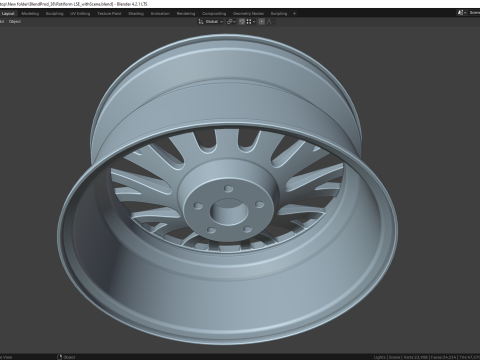Open the Object menu in viewport header
The width and height of the screenshot is (480, 360).
[15, 22]
